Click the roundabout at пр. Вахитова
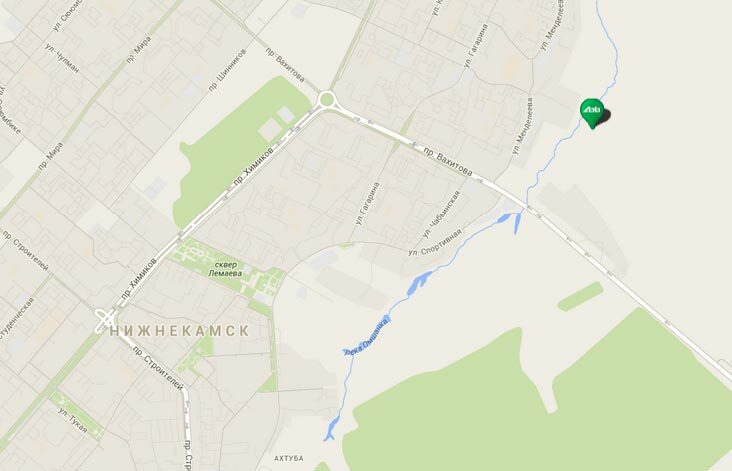Image resolution: width=732 pixels, height=471 pixels. point(327,99)
